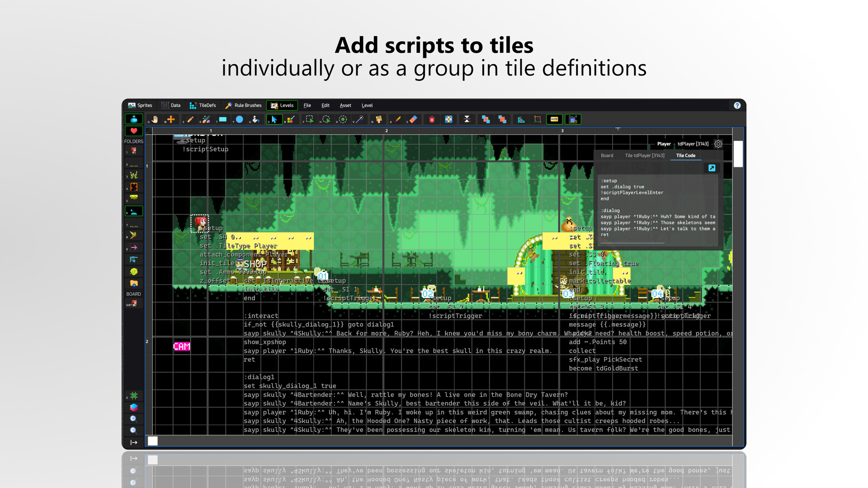Viewport: 868px width, 488px height.
Task: Activate the magic wand selection tool
Action: [359, 119]
